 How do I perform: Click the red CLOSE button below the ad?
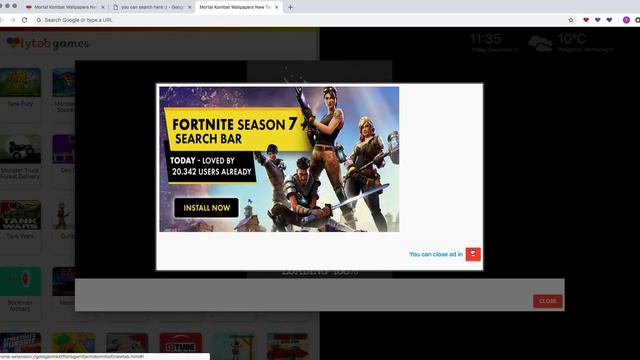coord(547,301)
